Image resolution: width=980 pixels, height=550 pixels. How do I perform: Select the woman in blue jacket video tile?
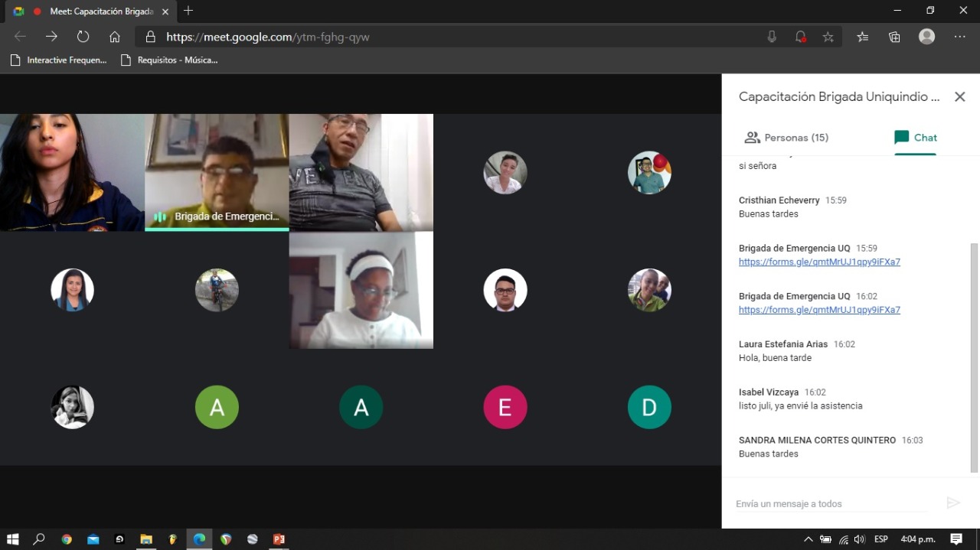point(72,172)
